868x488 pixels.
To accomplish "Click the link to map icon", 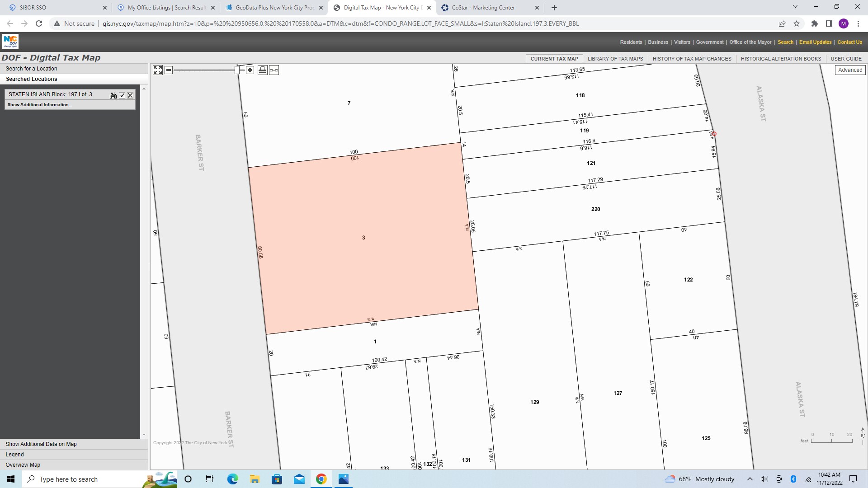I will pyautogui.click(x=274, y=70).
